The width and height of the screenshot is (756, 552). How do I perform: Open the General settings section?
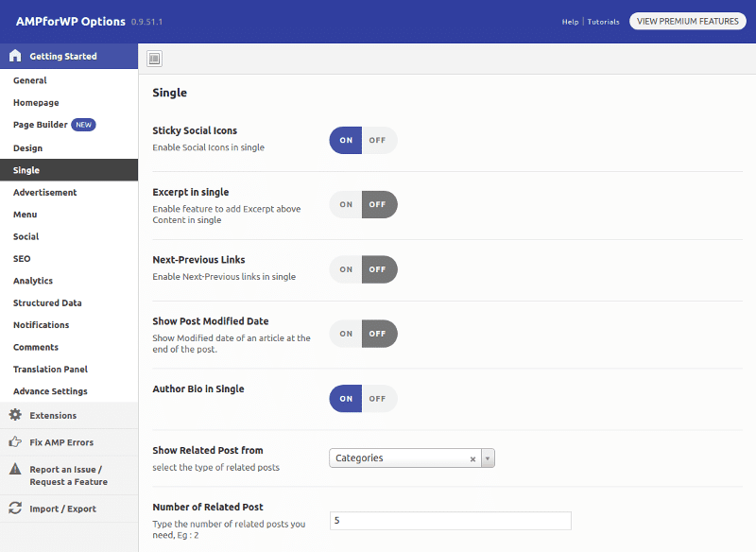[69, 80]
